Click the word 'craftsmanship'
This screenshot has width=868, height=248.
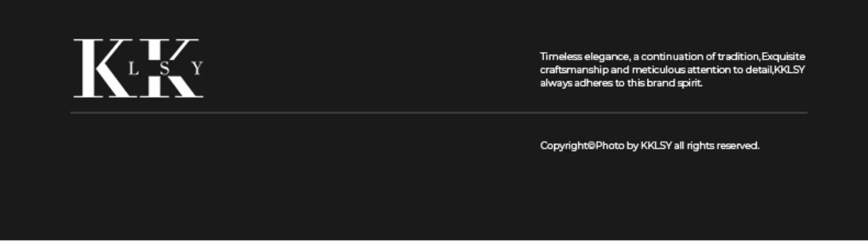click(574, 70)
